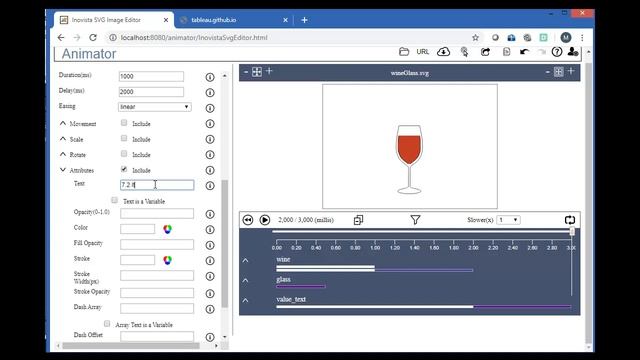The image size is (640, 360).
Task: Show info for Scale option
Action: tap(210, 139)
